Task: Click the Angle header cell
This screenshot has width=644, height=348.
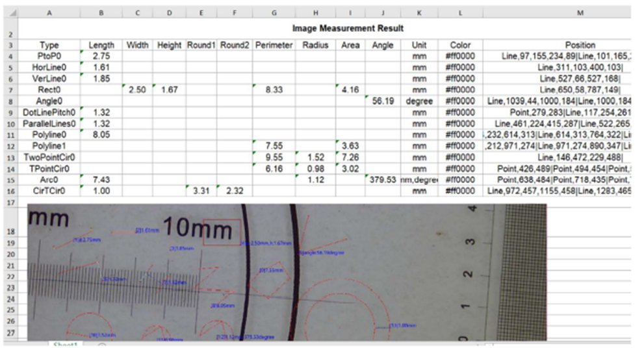Action: tap(383, 45)
